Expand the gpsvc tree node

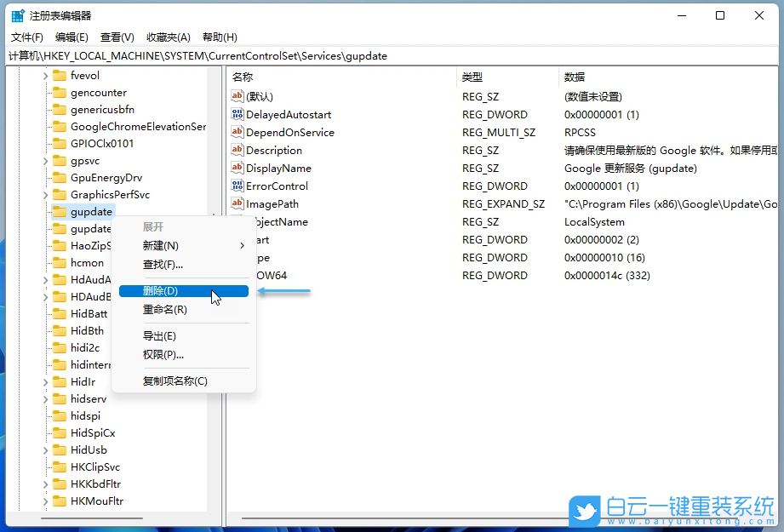45,160
